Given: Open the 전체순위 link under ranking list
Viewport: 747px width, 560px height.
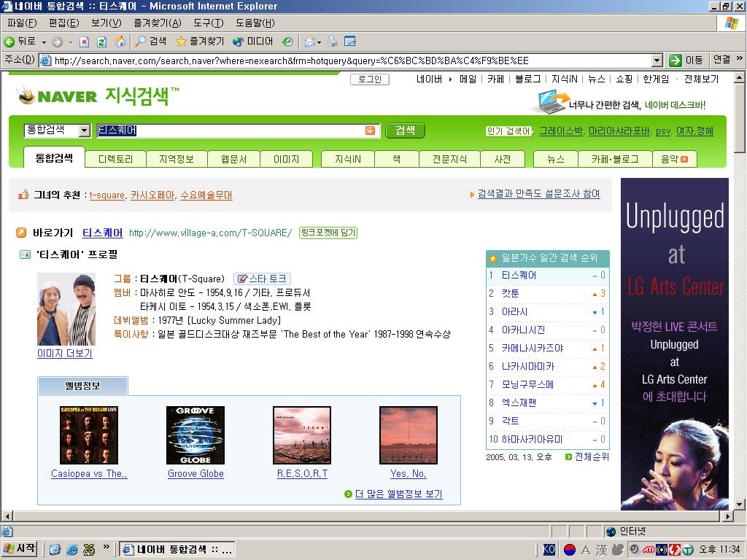Looking at the screenshot, I should (592, 456).
